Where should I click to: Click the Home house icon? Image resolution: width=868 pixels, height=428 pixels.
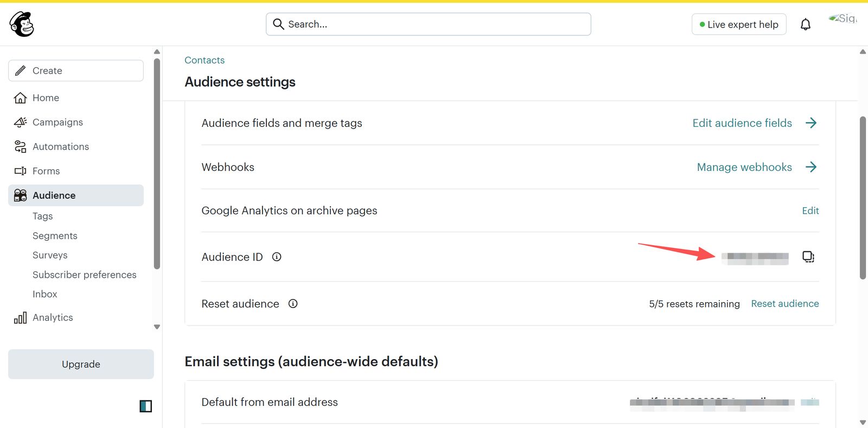(20, 98)
